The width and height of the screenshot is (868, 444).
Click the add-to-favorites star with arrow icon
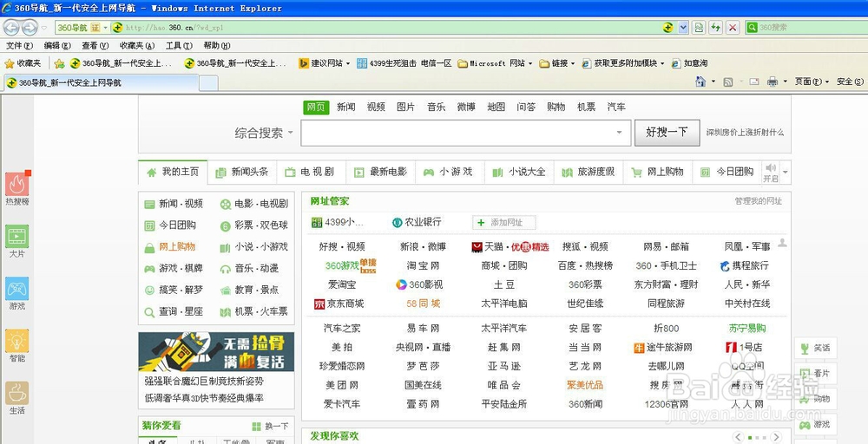pyautogui.click(x=59, y=63)
